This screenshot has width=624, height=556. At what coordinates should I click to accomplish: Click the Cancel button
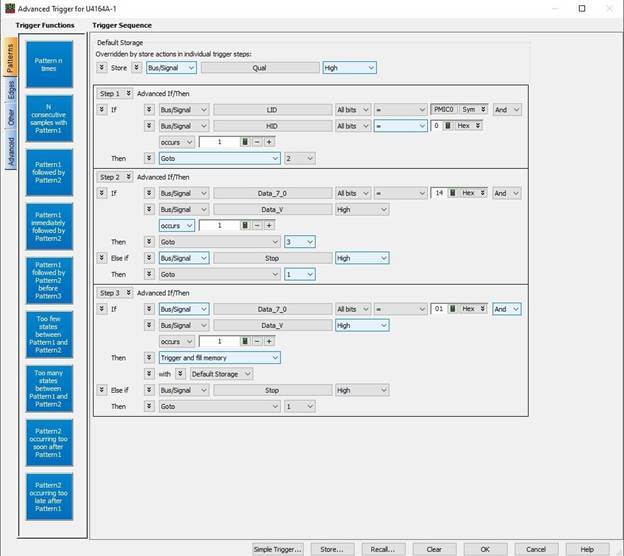[536, 549]
